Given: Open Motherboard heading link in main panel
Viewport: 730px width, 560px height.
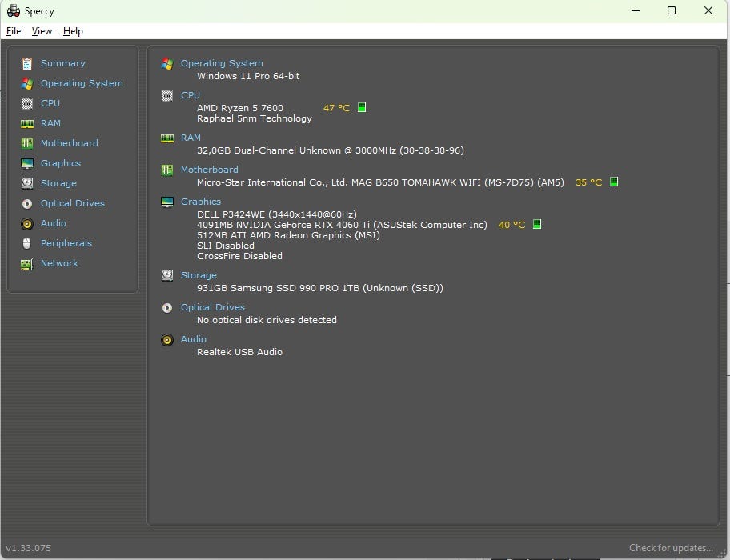Looking at the screenshot, I should click(210, 170).
